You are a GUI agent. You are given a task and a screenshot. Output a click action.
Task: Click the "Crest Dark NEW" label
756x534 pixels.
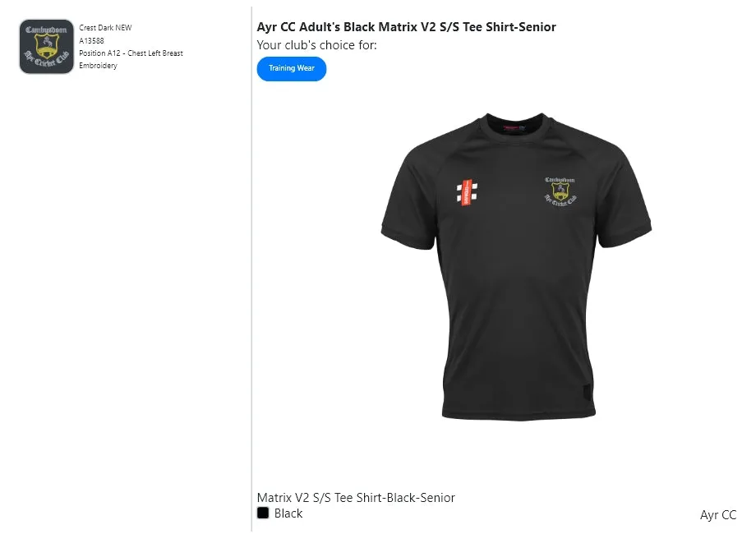(x=105, y=28)
